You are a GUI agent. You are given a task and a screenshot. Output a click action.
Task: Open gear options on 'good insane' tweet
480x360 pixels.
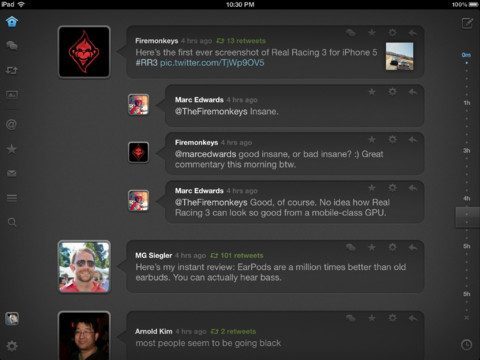tap(392, 139)
